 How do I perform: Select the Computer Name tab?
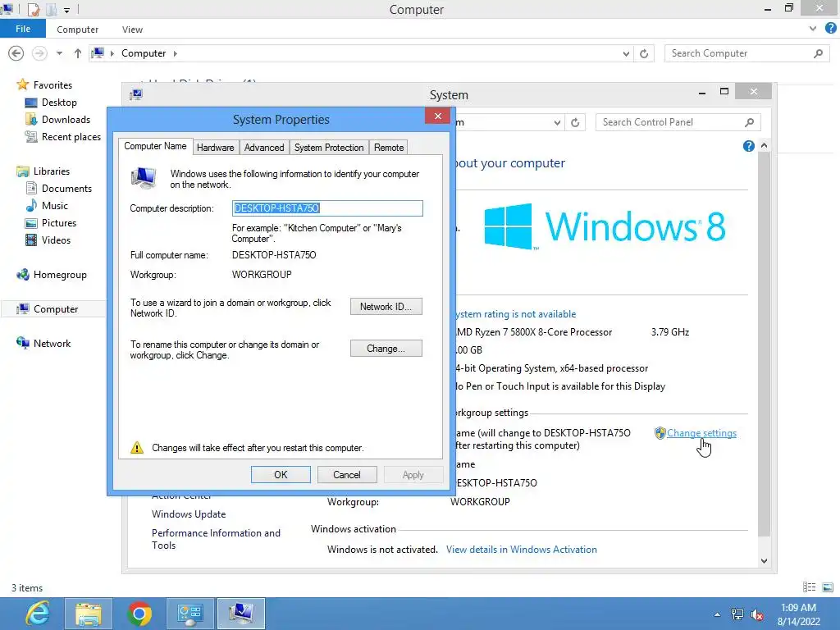(155, 146)
